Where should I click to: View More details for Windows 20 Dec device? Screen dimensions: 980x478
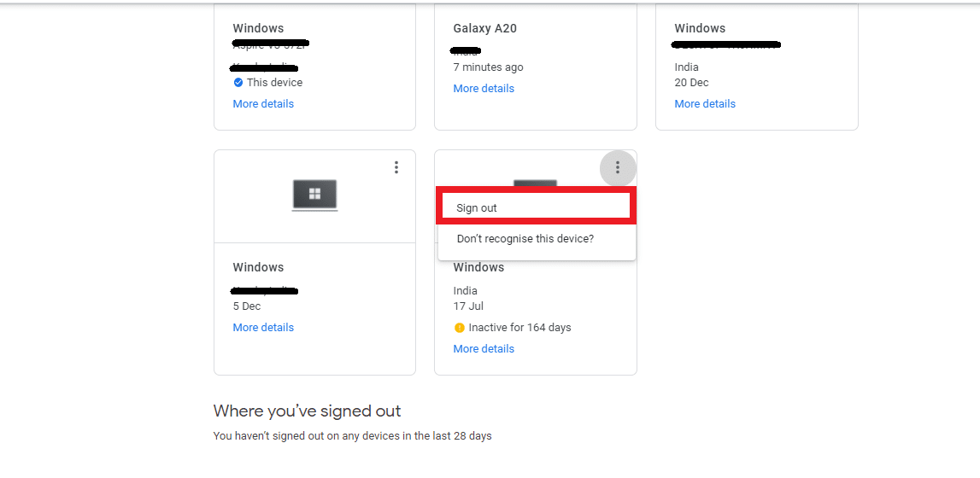[705, 103]
